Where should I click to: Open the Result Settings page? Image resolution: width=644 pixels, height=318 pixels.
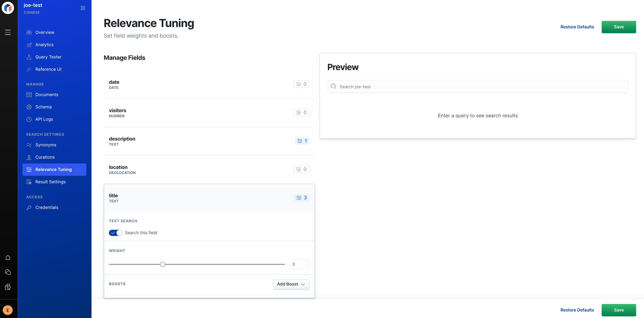click(50, 182)
